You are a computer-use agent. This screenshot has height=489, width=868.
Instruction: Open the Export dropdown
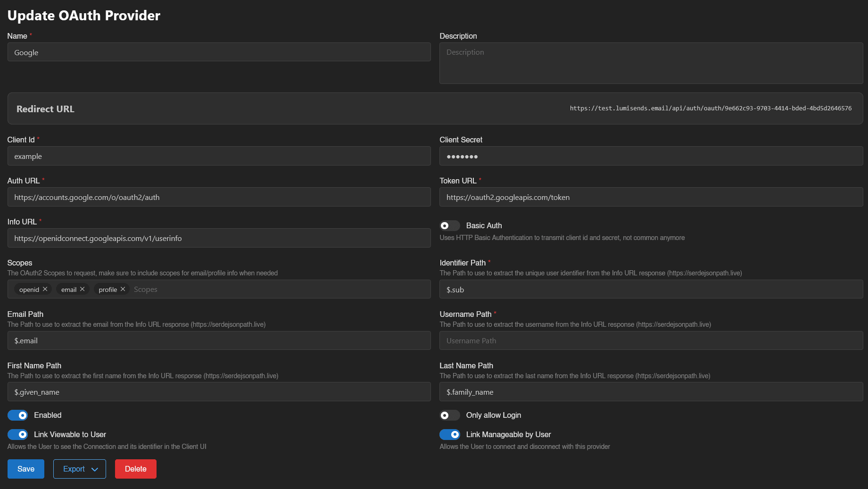(79, 469)
